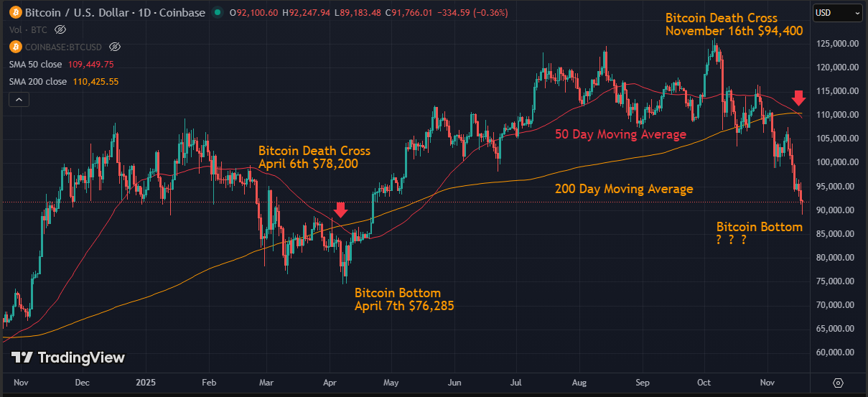Screen dimensions: 868x397
Task: Click the Oct label on time axis
Action: point(705,382)
